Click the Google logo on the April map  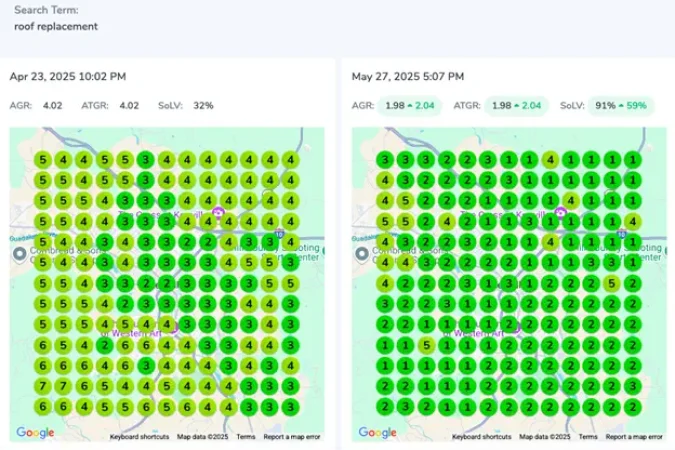[34, 432]
